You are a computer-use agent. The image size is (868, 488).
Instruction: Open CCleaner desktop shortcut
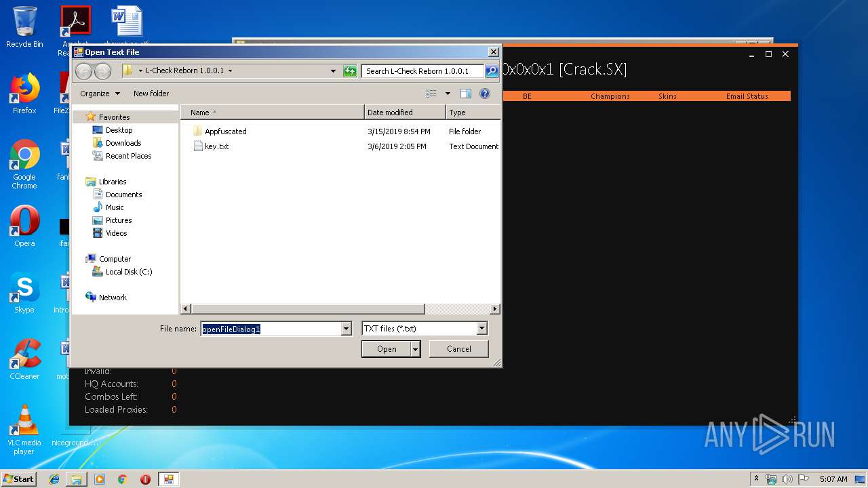tap(24, 359)
